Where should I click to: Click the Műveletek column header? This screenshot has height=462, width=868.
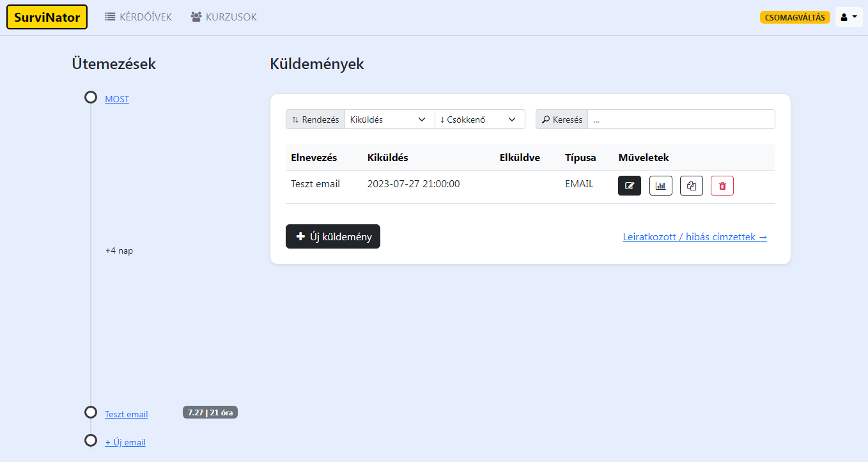click(x=644, y=157)
